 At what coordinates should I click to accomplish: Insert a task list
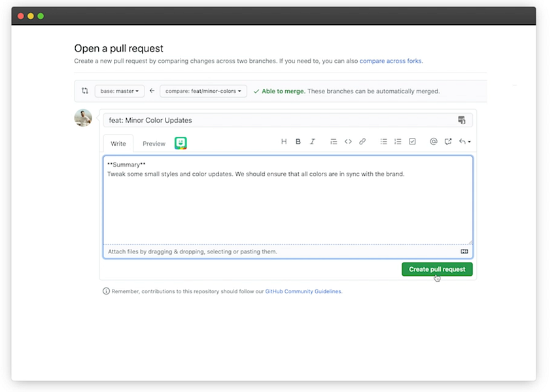[412, 142]
